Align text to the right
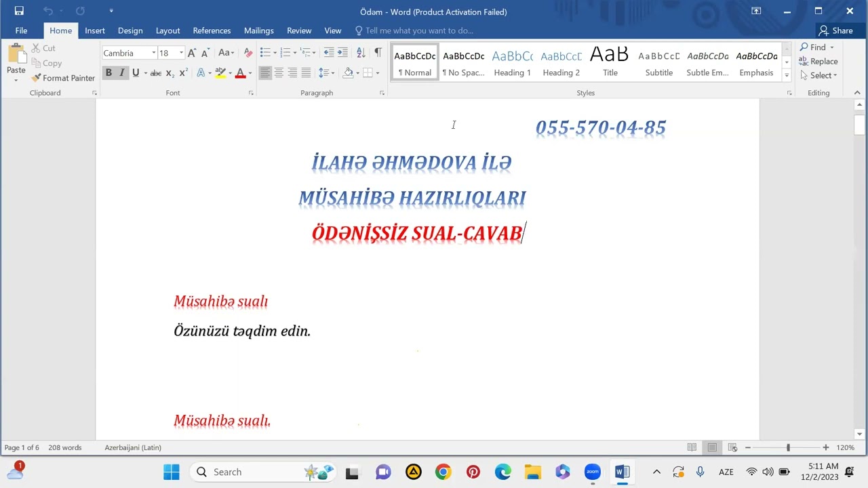The width and height of the screenshot is (868, 488). tap(292, 73)
